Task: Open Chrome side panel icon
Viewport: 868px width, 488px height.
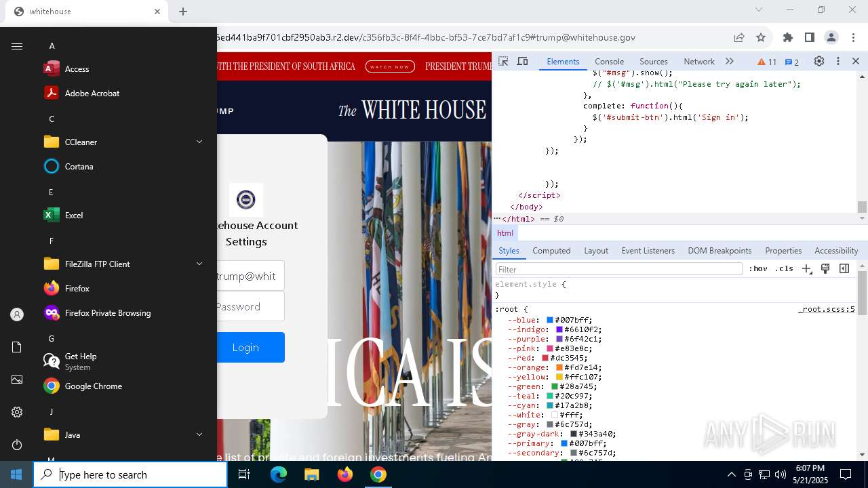Action: coord(809,38)
